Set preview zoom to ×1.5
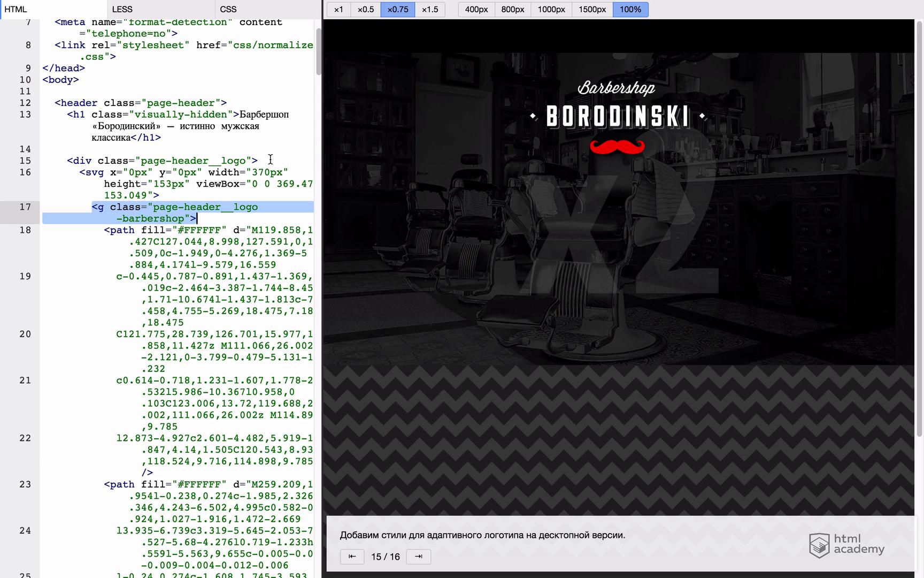 (429, 9)
